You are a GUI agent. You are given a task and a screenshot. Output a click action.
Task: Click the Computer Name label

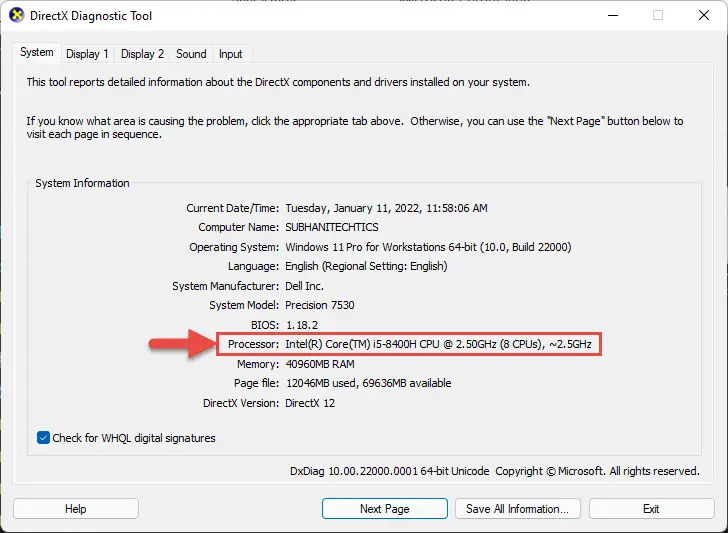(x=239, y=227)
